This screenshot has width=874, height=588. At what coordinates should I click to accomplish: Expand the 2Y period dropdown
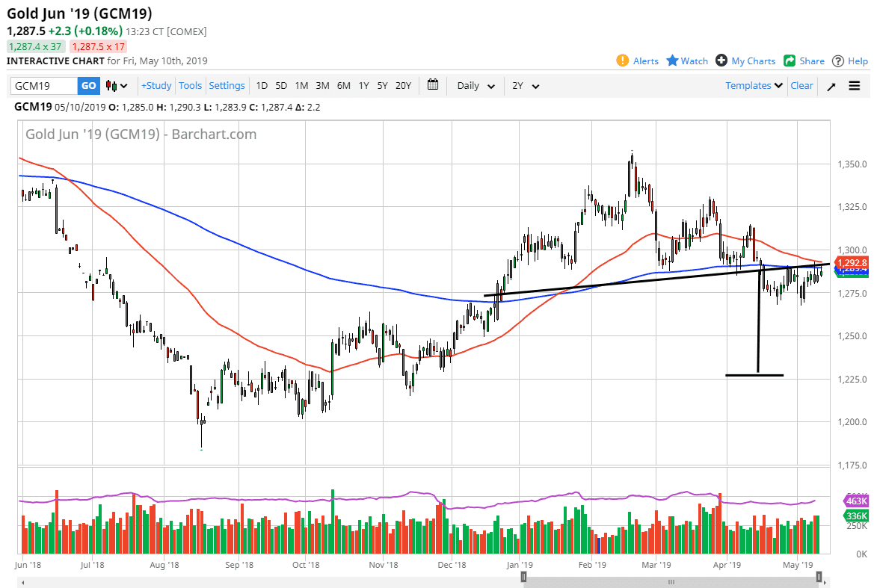click(525, 86)
